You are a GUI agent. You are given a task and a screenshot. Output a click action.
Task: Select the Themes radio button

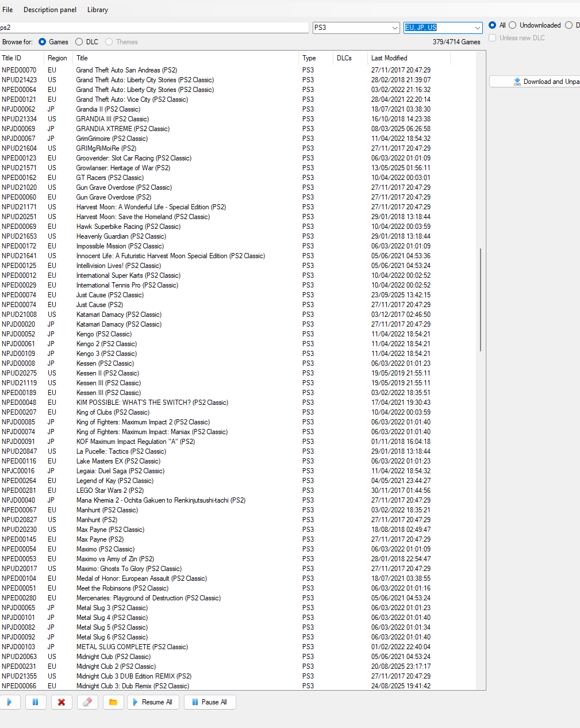(121, 42)
